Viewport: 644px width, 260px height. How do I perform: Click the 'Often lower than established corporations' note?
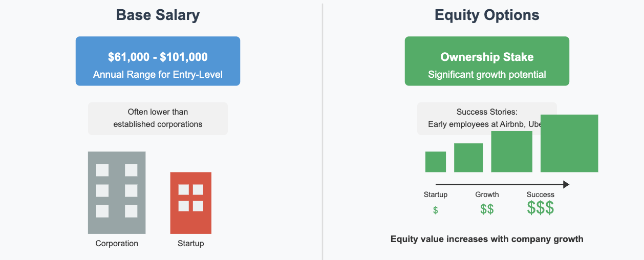pyautogui.click(x=158, y=119)
